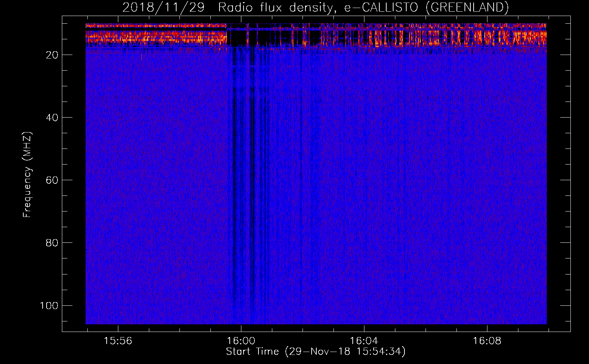Viewport: 589px width, 364px height.
Task: Click the 15:56 time axis label
Action: [x=118, y=341]
